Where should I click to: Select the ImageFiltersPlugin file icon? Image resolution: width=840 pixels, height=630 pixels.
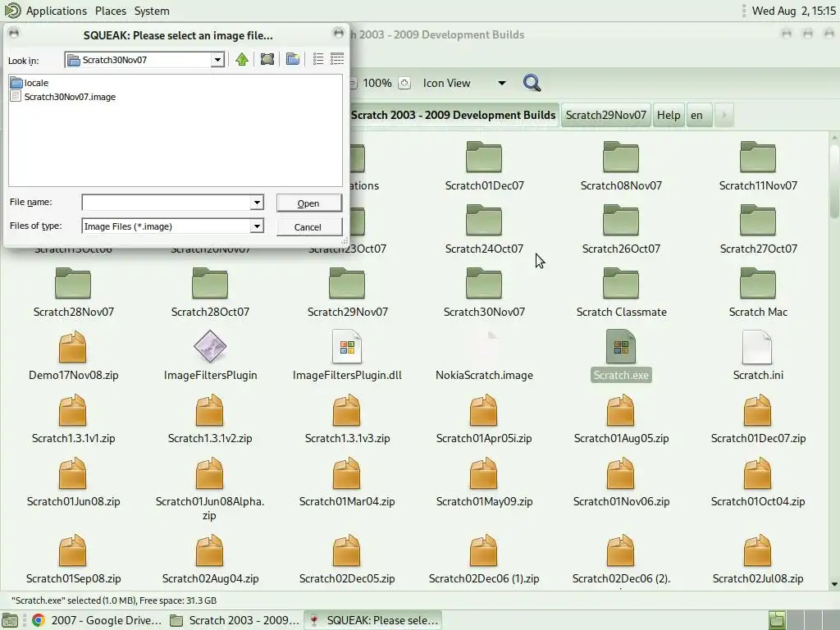(x=210, y=347)
